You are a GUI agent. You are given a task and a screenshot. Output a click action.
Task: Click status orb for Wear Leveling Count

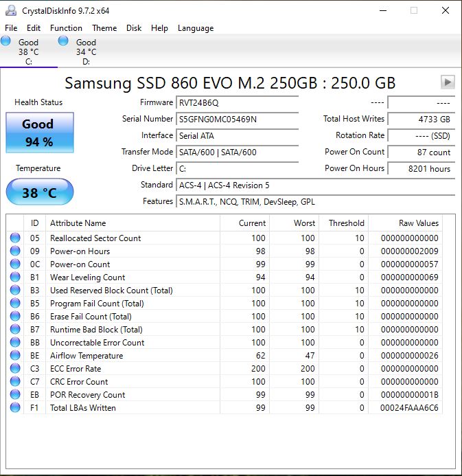point(15,277)
